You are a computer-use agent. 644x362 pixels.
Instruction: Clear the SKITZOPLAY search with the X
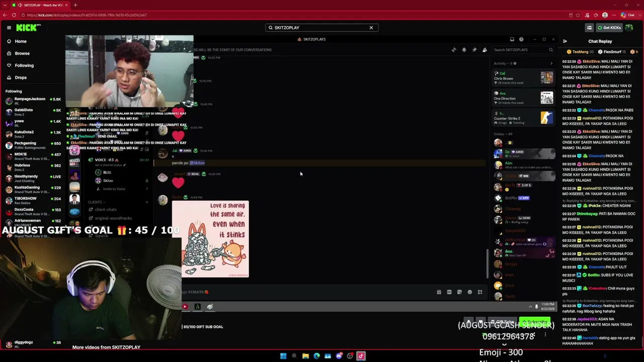[x=371, y=28]
